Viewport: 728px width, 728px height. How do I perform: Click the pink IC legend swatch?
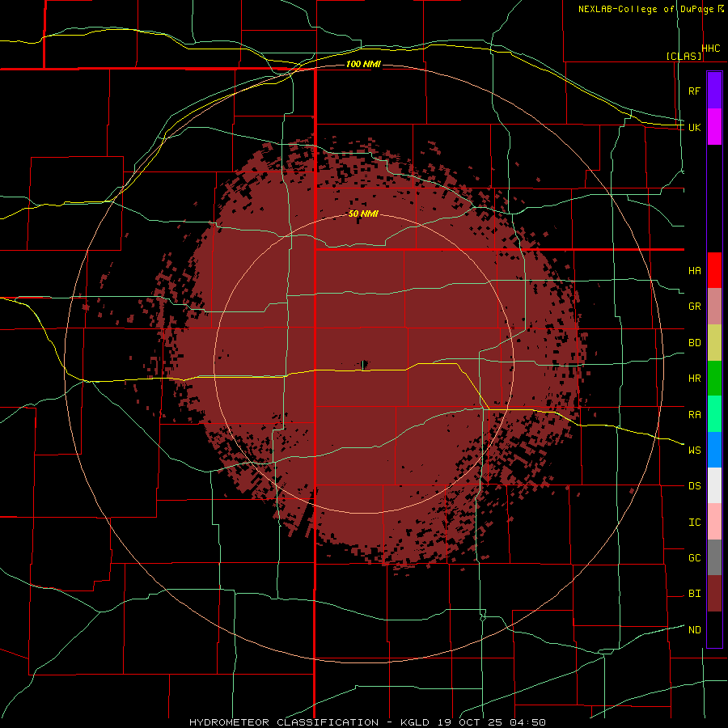click(x=714, y=522)
